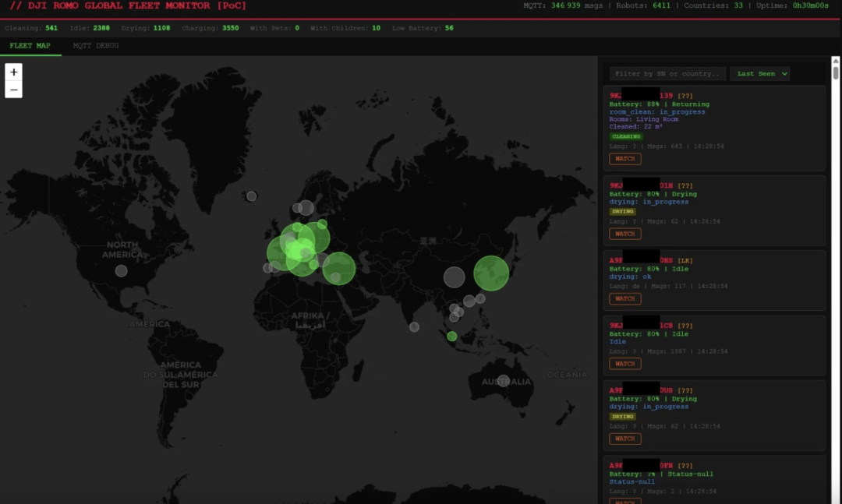Watch the cleaning robot ending in 139
The width and height of the screenshot is (842, 504).
point(624,159)
